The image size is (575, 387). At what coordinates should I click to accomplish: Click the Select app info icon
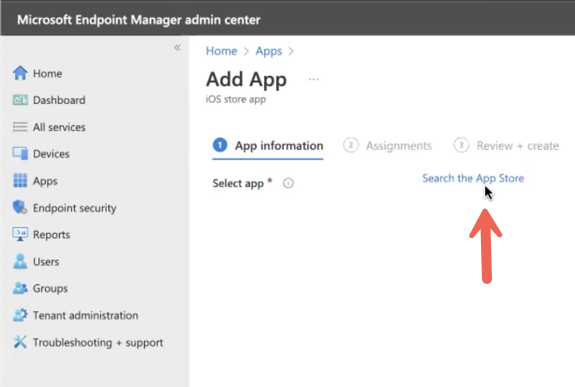click(x=288, y=183)
